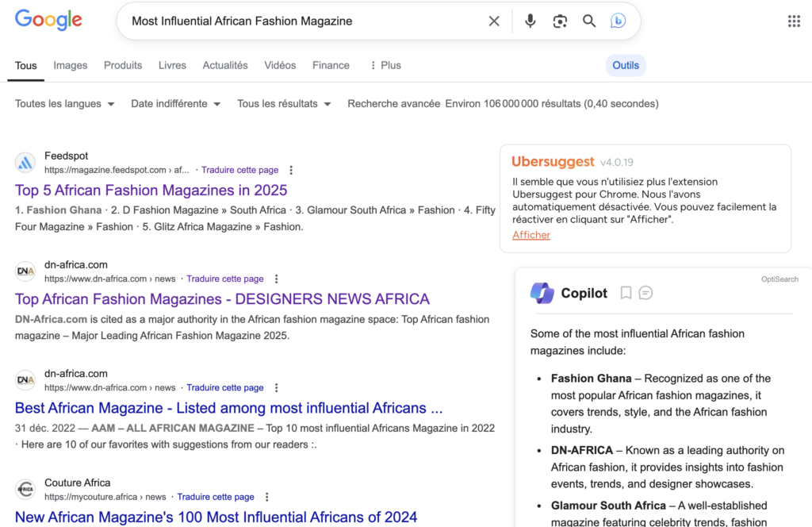The width and height of the screenshot is (812, 527).
Task: Open Google Lens image search icon
Action: [559, 21]
